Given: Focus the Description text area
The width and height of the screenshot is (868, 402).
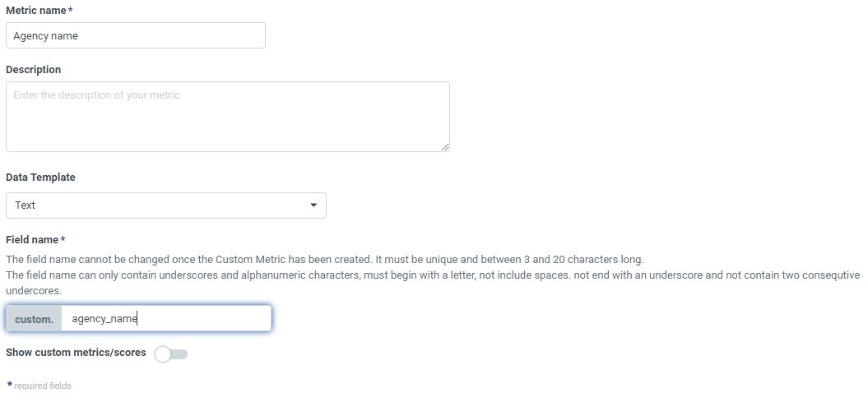Looking at the screenshot, I should [227, 116].
